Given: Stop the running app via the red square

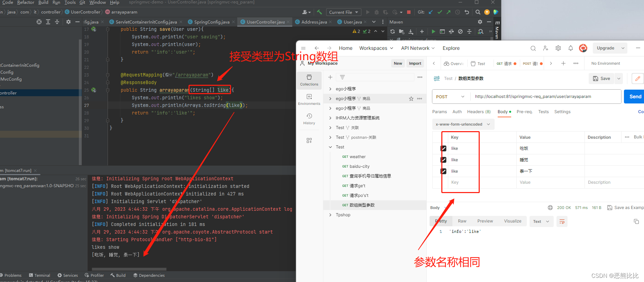Looking at the screenshot, I should pos(409,12).
